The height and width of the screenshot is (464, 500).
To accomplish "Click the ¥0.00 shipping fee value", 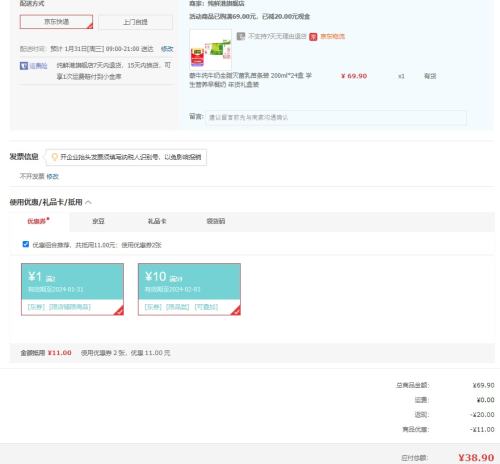I will (x=485, y=400).
